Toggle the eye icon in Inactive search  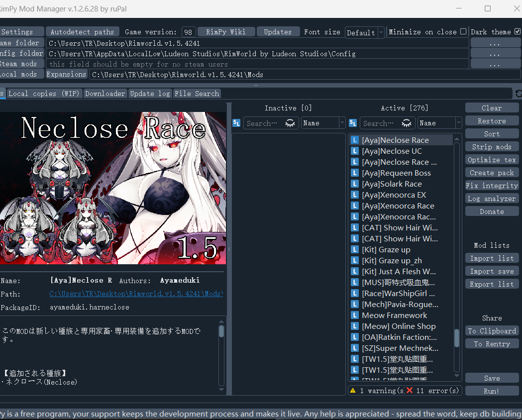[290, 123]
